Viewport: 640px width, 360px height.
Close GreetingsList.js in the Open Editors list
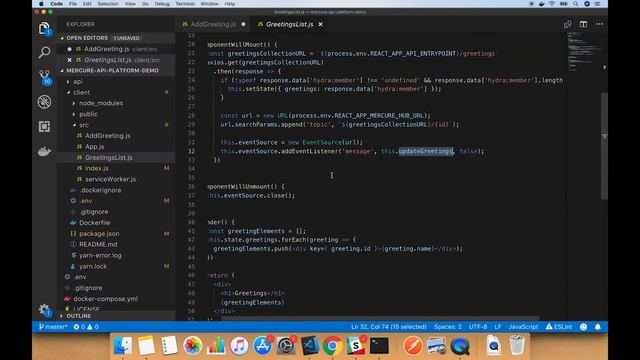[69, 60]
